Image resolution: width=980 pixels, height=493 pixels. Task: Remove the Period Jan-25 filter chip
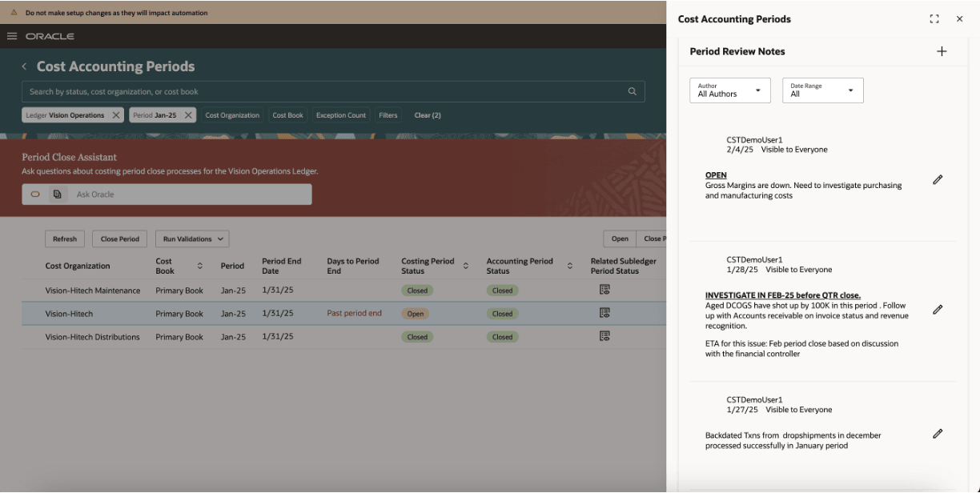[188, 115]
